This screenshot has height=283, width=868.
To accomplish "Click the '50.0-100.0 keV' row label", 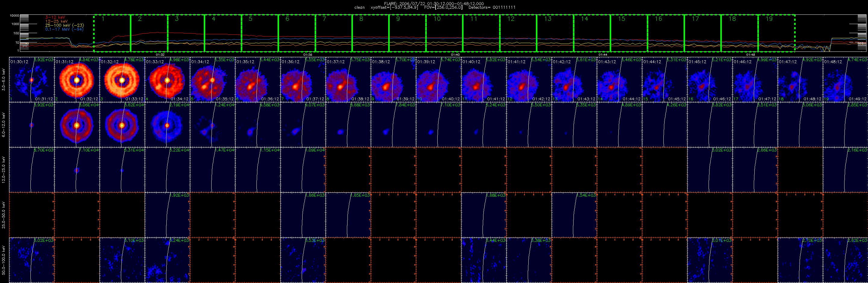I will [x=4, y=260].
